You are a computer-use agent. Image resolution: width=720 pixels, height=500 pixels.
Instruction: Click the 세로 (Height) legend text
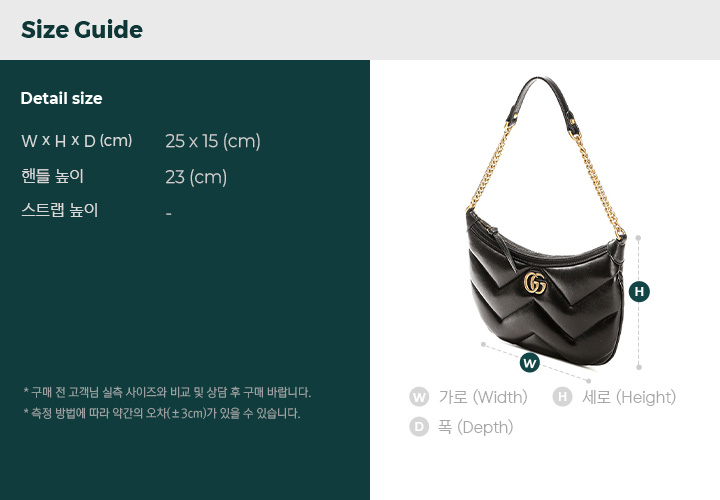click(x=629, y=397)
